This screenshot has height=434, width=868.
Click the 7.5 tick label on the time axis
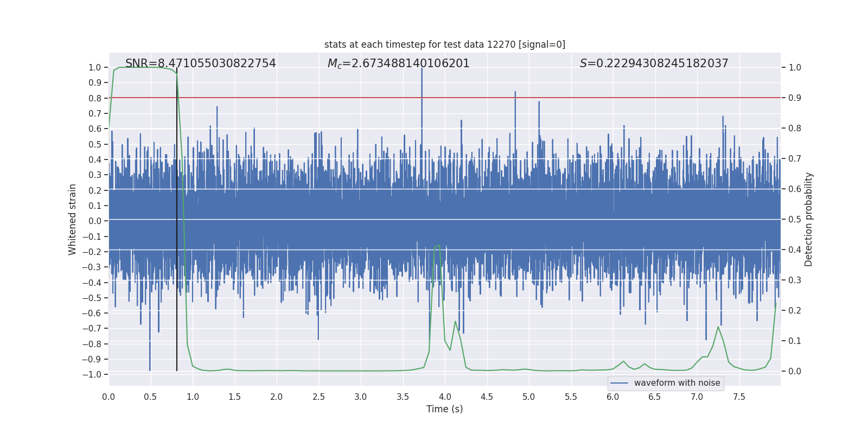[x=739, y=397]
